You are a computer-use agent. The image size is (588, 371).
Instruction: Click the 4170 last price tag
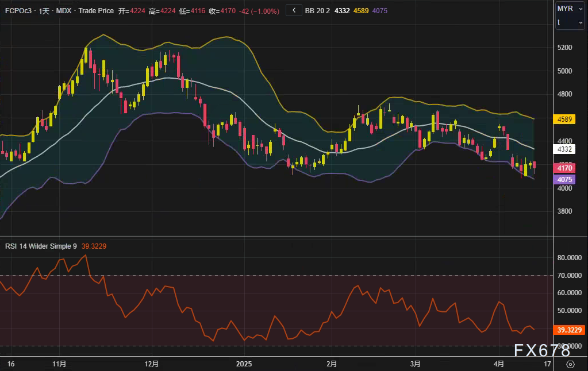click(564, 168)
